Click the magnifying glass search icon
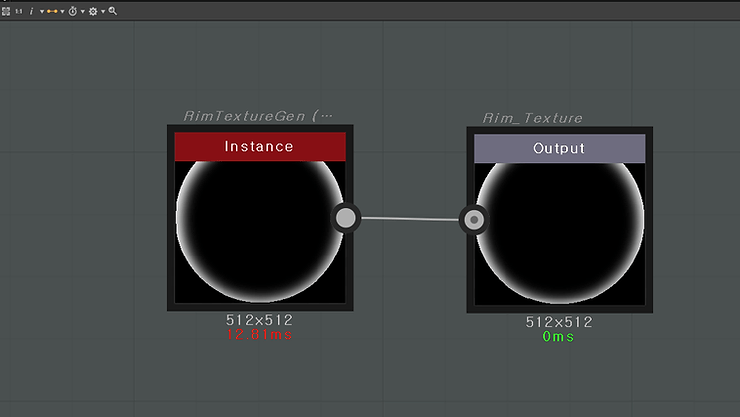 113,10
